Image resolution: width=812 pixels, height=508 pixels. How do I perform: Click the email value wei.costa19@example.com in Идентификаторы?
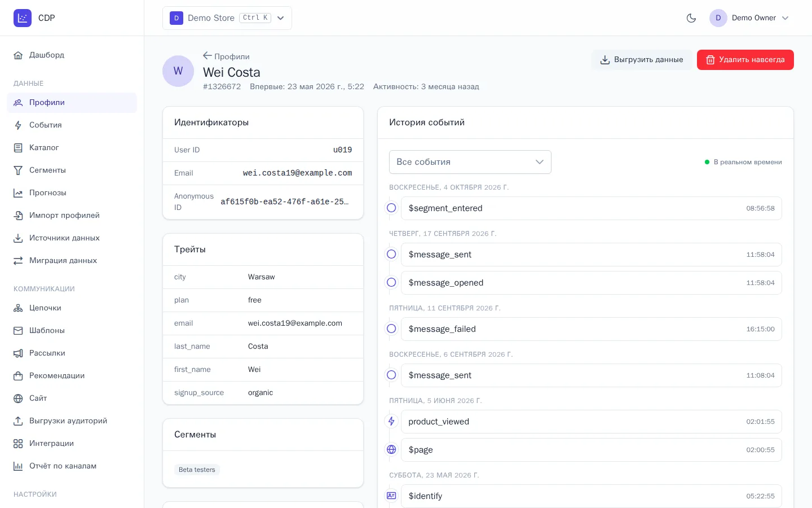pyautogui.click(x=297, y=173)
